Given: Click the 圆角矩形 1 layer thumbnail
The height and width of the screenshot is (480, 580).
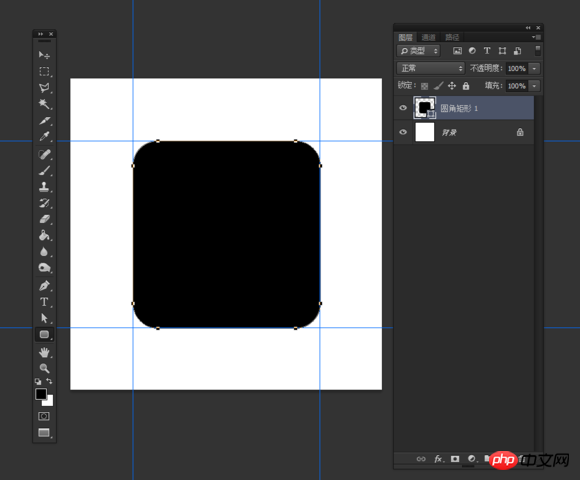Looking at the screenshot, I should click(x=425, y=108).
